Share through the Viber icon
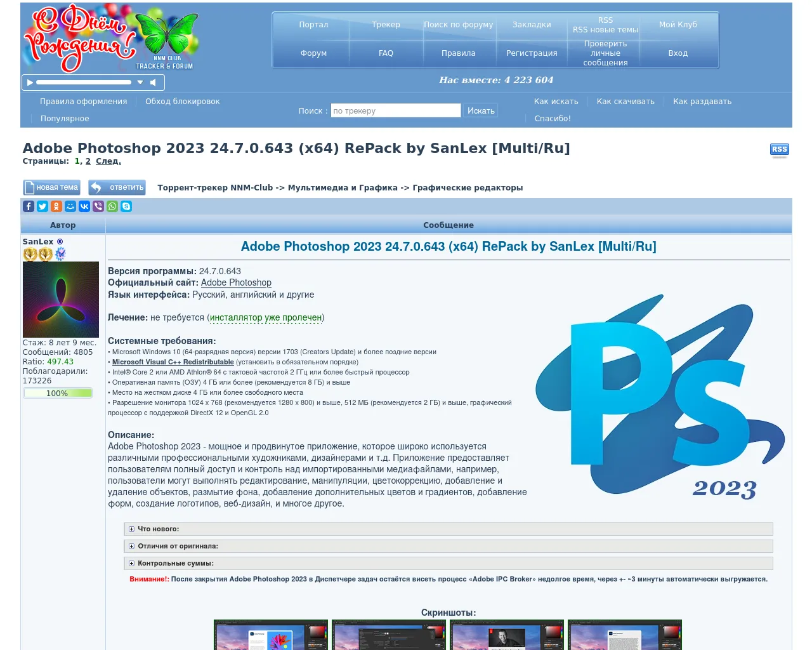This screenshot has width=812, height=650. [x=98, y=206]
